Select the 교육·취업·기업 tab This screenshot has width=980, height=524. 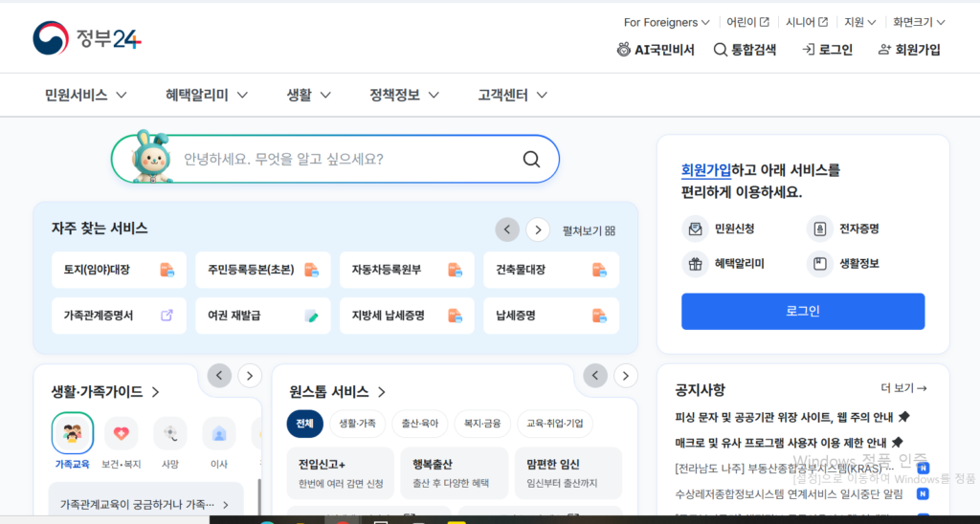click(x=555, y=424)
